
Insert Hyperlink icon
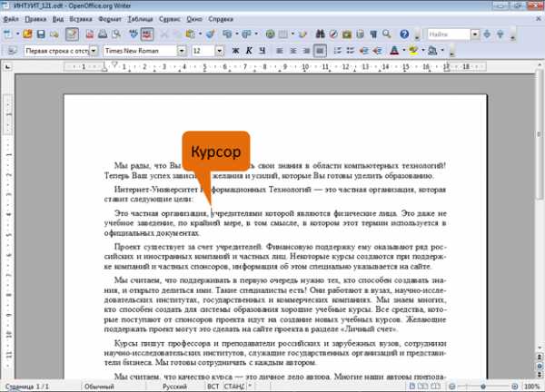[x=270, y=34]
